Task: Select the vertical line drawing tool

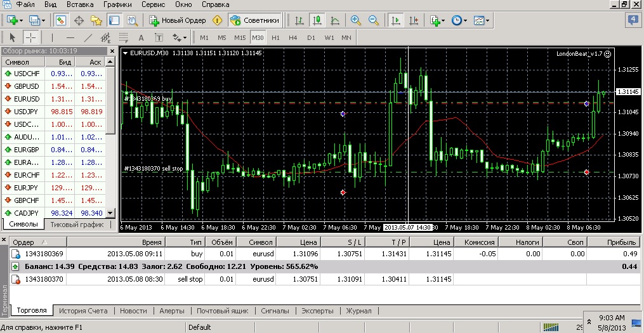Action: (52, 38)
